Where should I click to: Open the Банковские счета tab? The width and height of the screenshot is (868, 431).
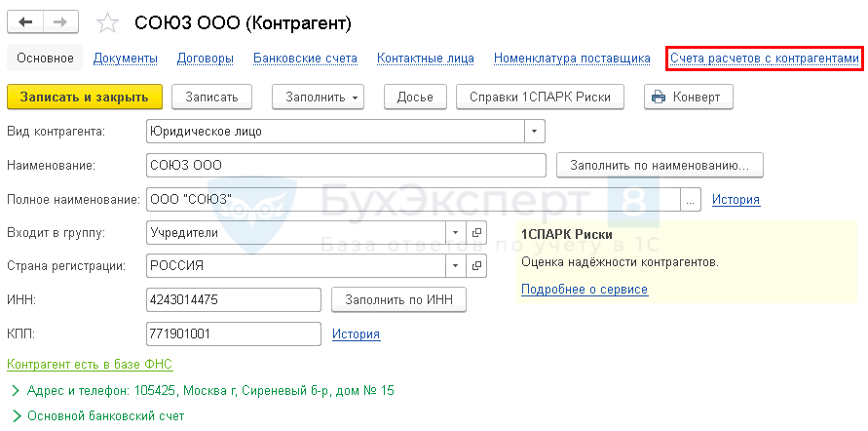click(305, 59)
